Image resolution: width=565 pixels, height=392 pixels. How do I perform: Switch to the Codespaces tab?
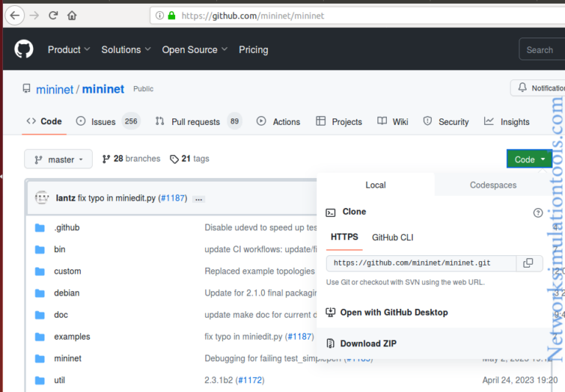coord(493,185)
